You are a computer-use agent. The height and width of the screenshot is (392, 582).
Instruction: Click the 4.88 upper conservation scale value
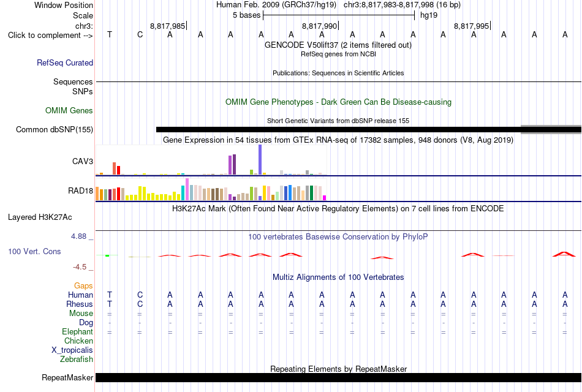[78, 236]
